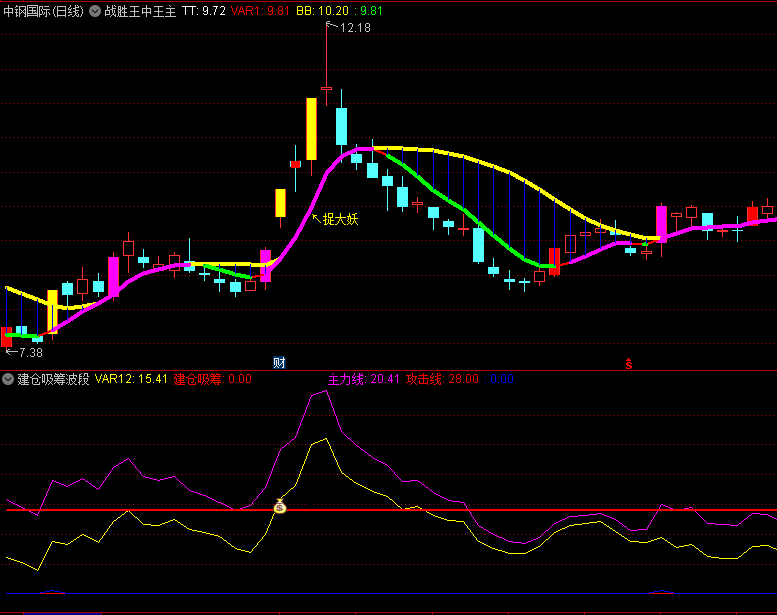The image size is (777, 615).
Task: Select the red candle with long upper wick at 12.18
Action: 327,89
